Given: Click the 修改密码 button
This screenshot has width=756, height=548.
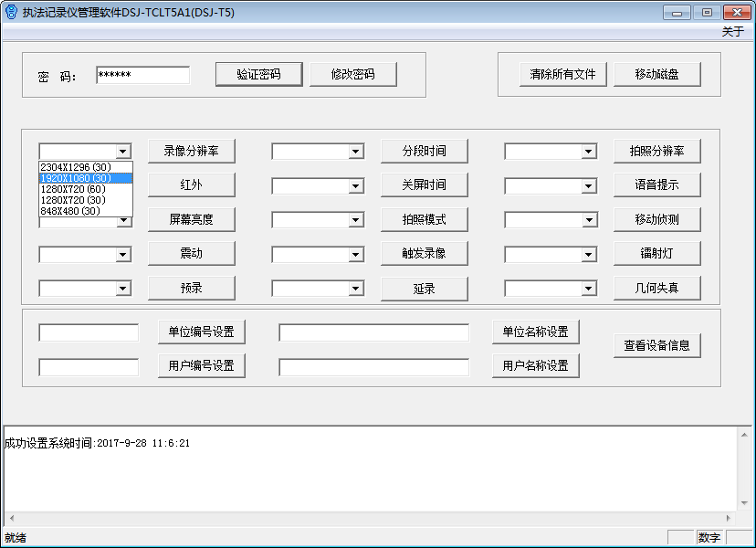Looking at the screenshot, I should pos(353,74).
